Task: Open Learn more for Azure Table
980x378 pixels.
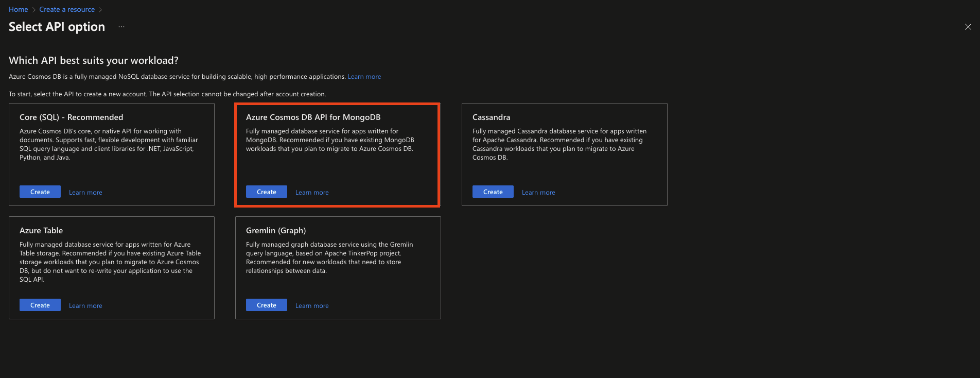Action: [x=85, y=306]
